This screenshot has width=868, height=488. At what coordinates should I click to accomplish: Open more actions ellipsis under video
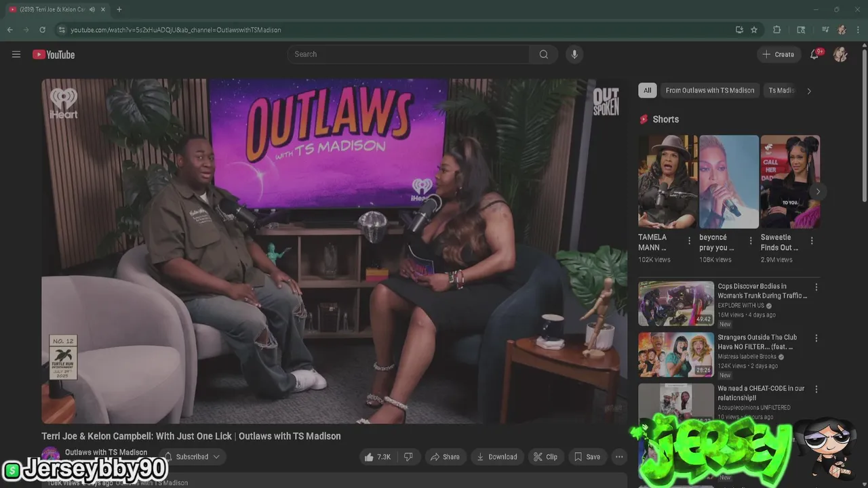[x=619, y=457]
